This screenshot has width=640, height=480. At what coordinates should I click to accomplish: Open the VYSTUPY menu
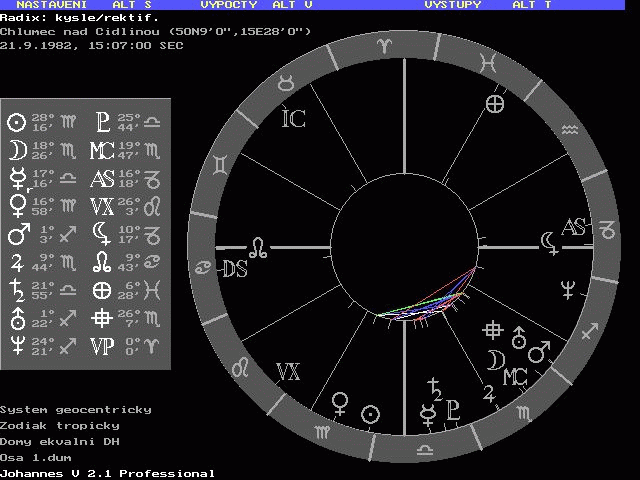coord(452,5)
